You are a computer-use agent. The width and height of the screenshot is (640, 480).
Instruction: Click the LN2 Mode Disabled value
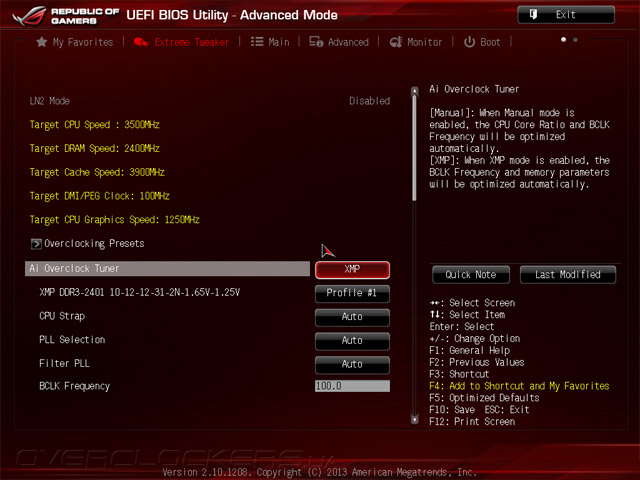pos(369,101)
